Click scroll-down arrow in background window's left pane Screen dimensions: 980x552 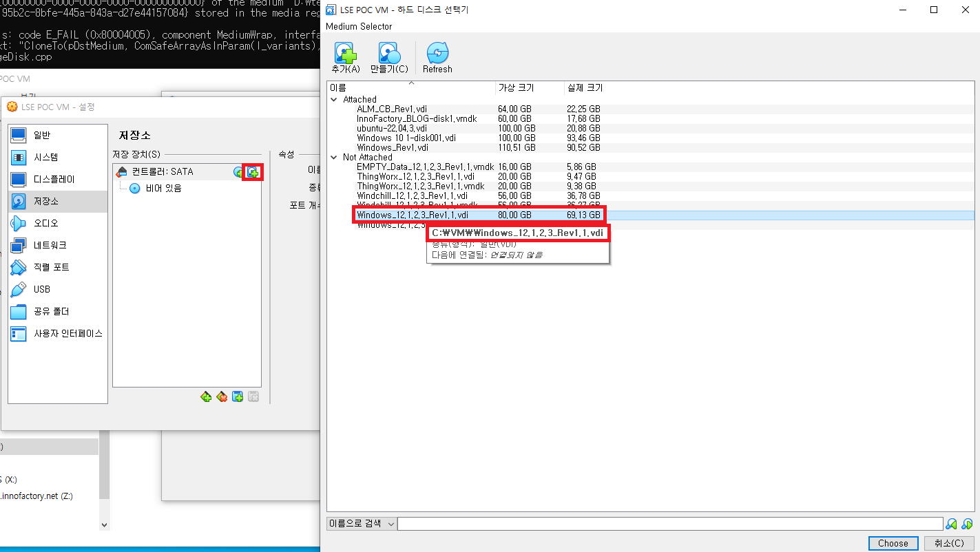105,525
